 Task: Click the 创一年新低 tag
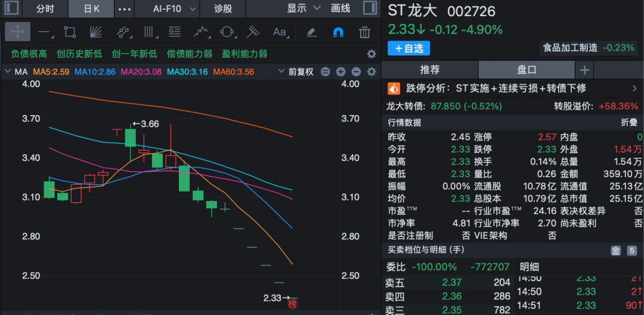coord(135,54)
